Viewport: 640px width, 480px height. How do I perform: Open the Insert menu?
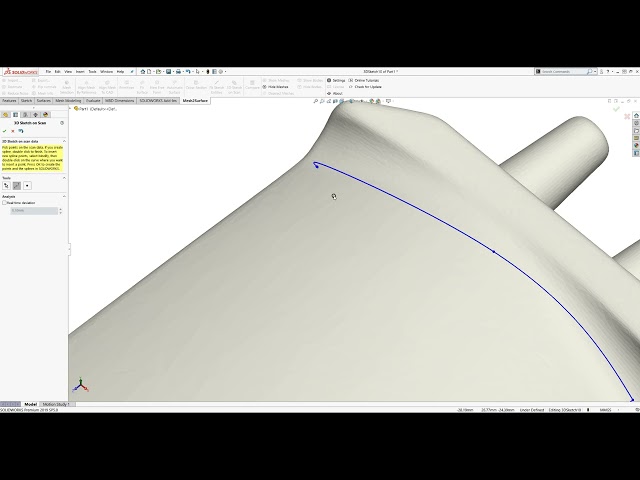80,71
